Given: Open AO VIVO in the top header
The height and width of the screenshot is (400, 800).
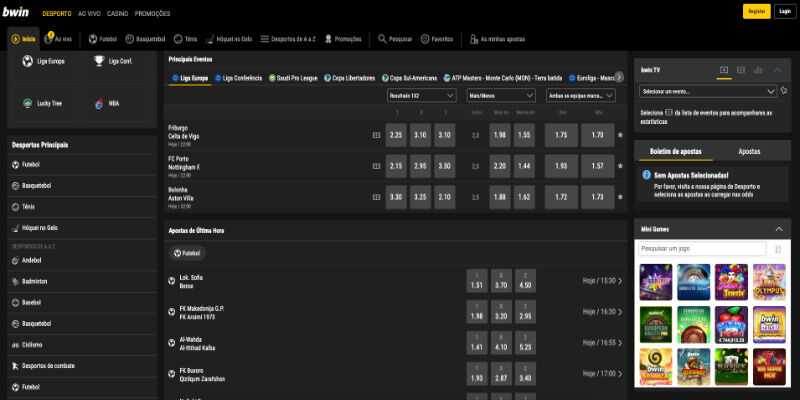Looking at the screenshot, I should [89, 14].
